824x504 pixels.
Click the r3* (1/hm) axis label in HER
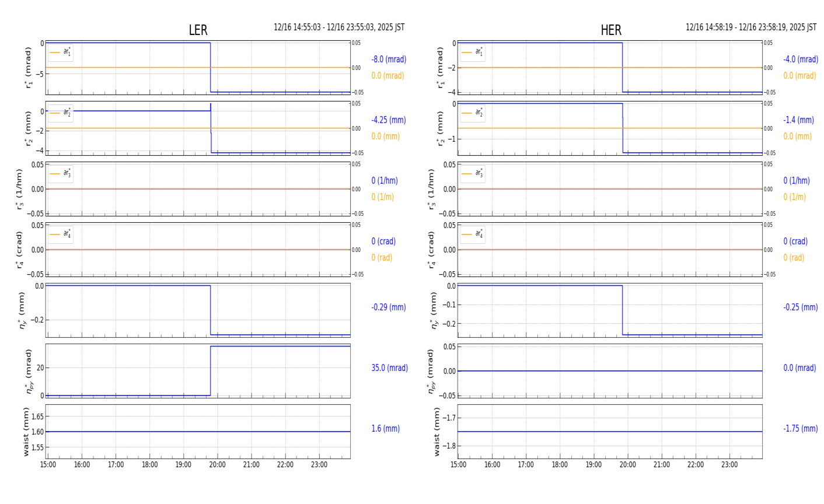click(431, 189)
